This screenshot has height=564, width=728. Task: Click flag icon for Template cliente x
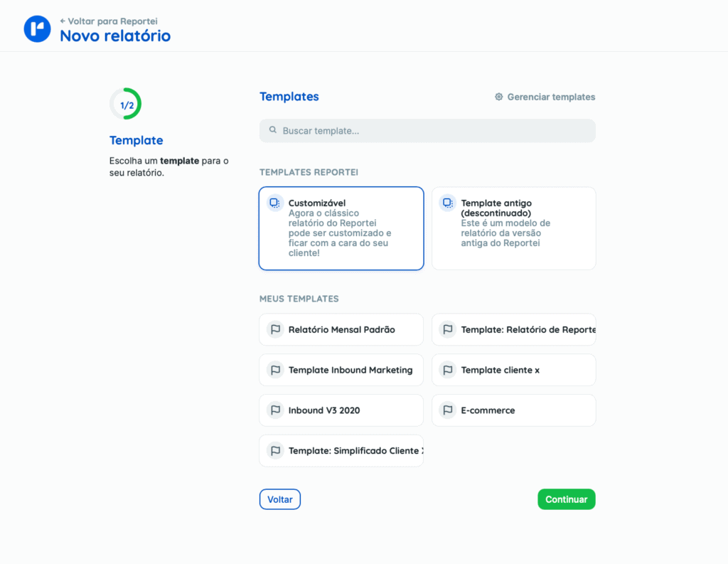pos(448,370)
